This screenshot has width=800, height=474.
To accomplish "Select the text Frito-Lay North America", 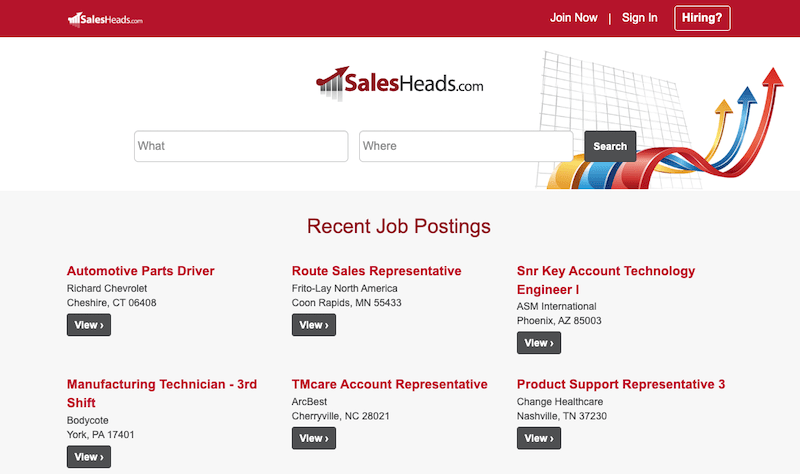I will 344,288.
